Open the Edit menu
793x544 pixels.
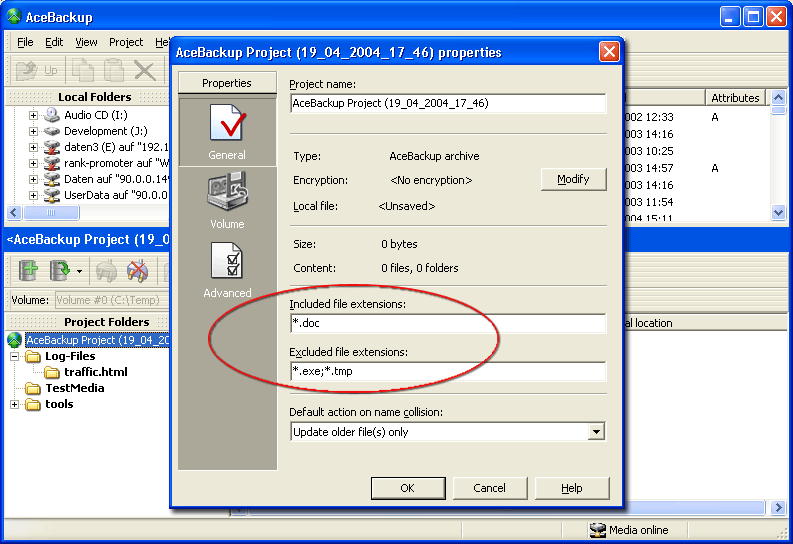point(54,42)
